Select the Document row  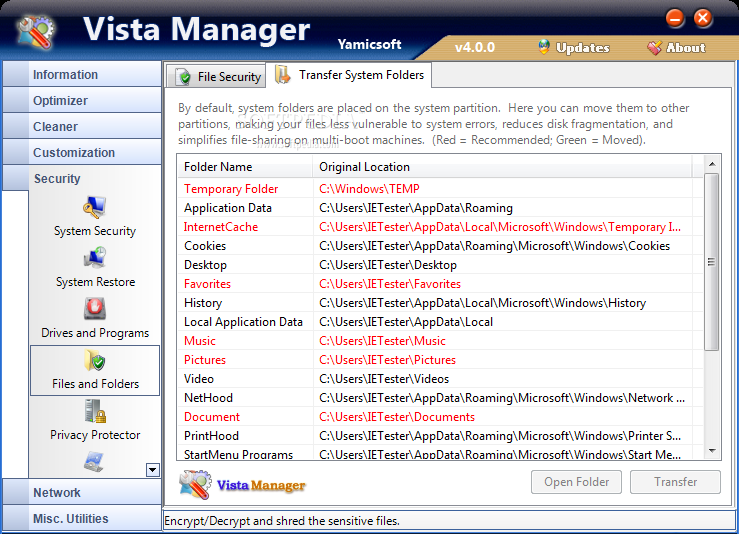click(x=441, y=417)
